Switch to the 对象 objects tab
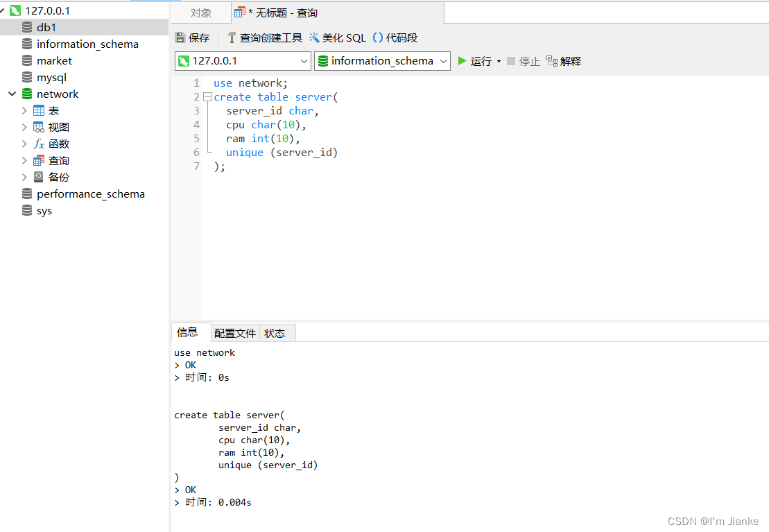769x532 pixels. (x=201, y=12)
